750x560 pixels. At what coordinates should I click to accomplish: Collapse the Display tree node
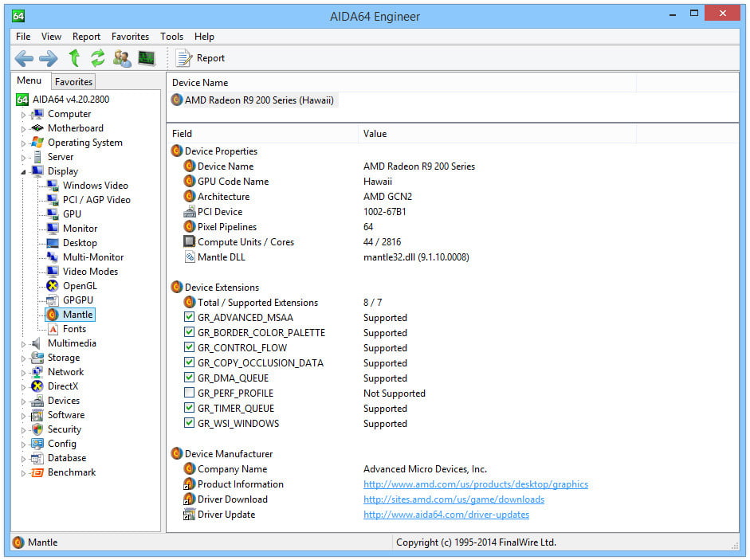[x=23, y=172]
